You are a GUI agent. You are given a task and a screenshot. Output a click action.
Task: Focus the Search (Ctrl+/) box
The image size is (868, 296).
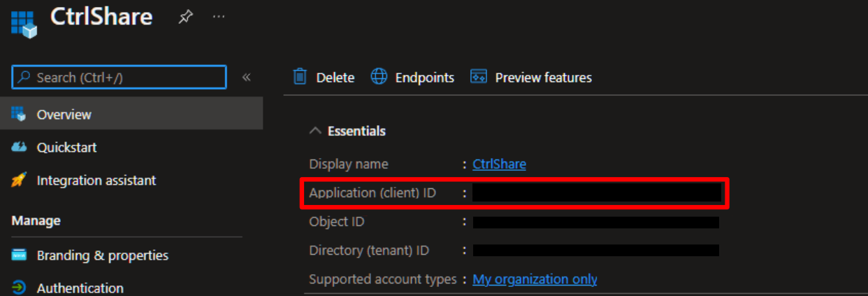click(x=120, y=77)
